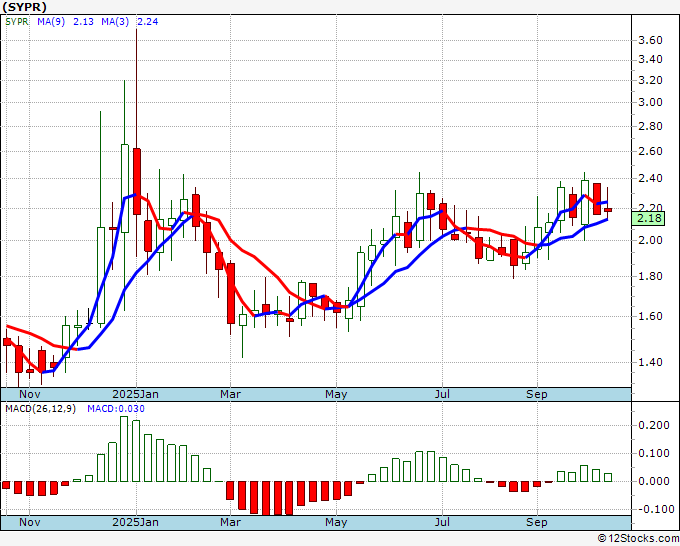Click the (SYPR) ticker symbol label
This screenshot has height=546, width=680.
[25, 6]
